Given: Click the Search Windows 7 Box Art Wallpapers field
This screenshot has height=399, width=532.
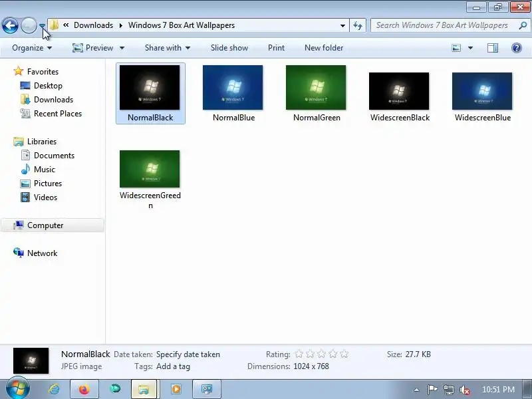Looking at the screenshot, I should [442, 25].
